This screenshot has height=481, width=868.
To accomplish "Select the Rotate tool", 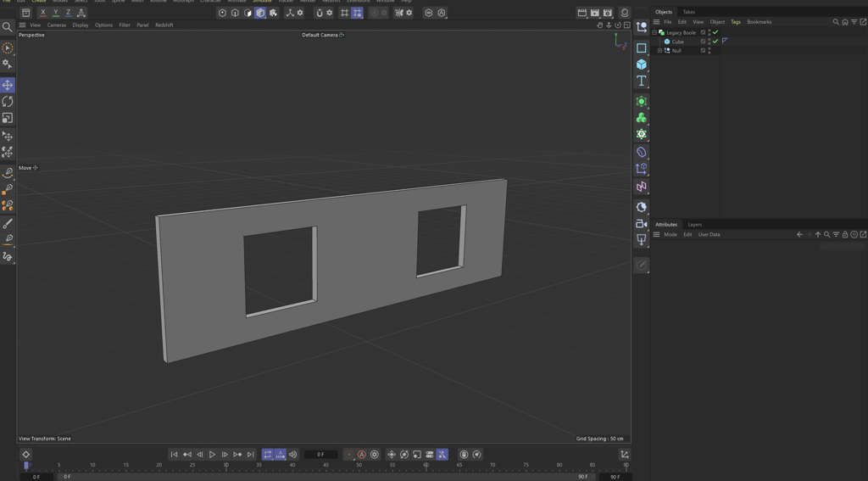I will [8, 102].
